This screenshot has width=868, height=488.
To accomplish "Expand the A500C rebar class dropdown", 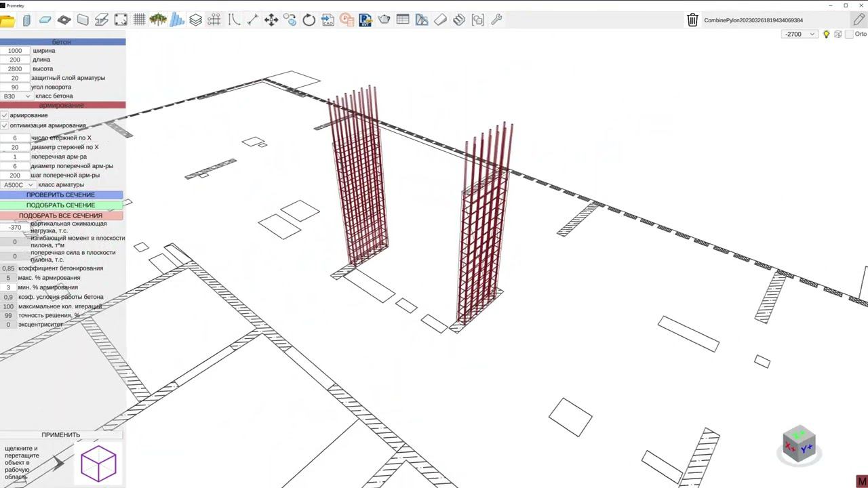I will coord(18,184).
